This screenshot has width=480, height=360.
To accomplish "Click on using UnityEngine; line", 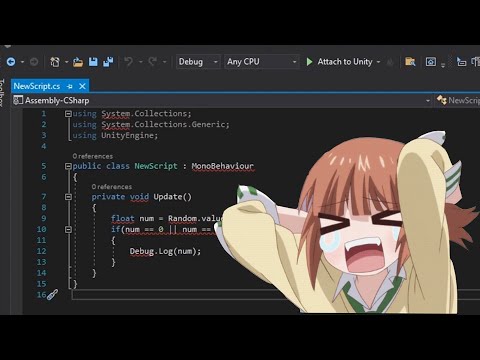I will [x=115, y=135].
